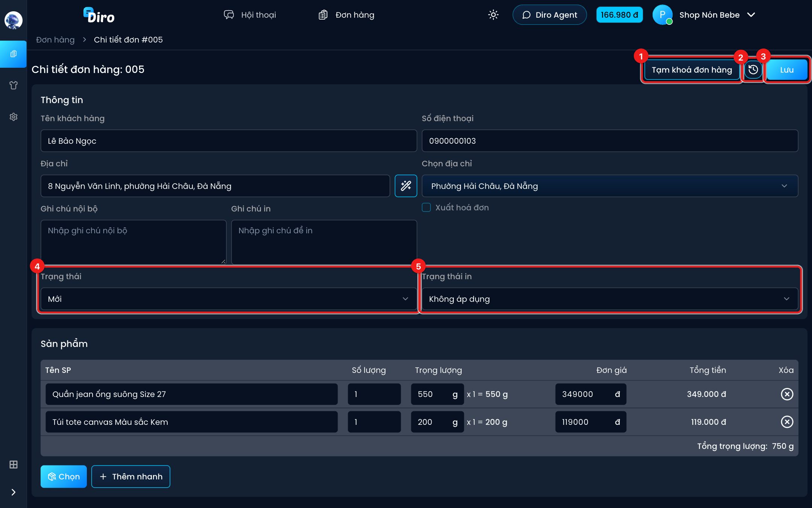Open the Trạng thái in dropdown

tap(610, 299)
